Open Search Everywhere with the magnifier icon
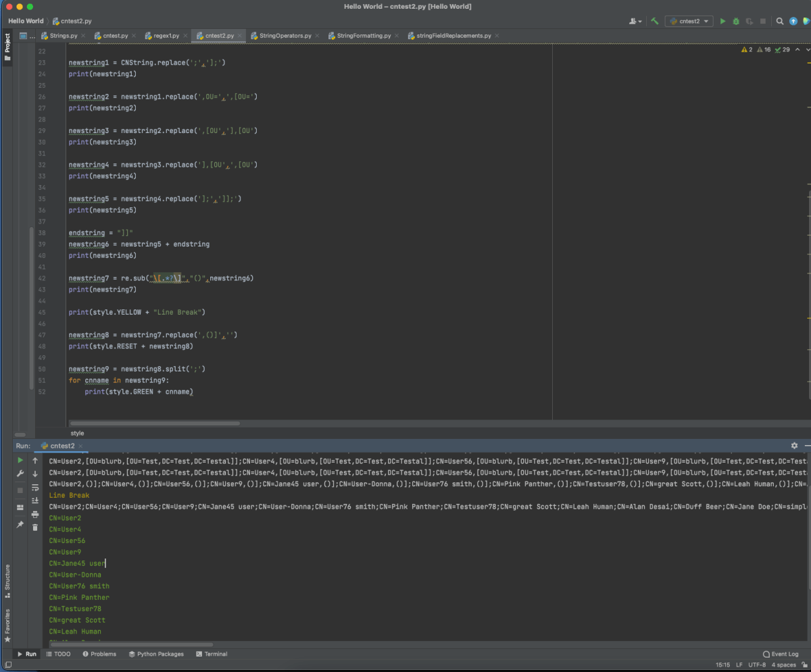 (x=779, y=21)
